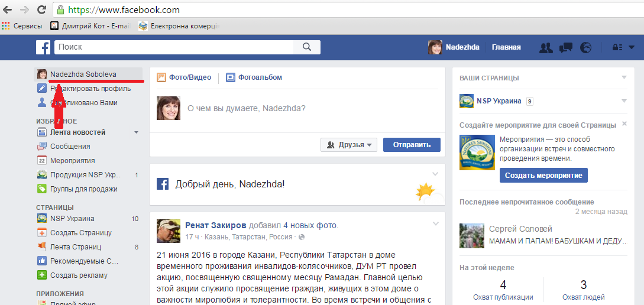Open Nadezhda Soboleva profile in sidebar
Image resolution: width=644 pixels, height=305 pixels.
(88, 74)
